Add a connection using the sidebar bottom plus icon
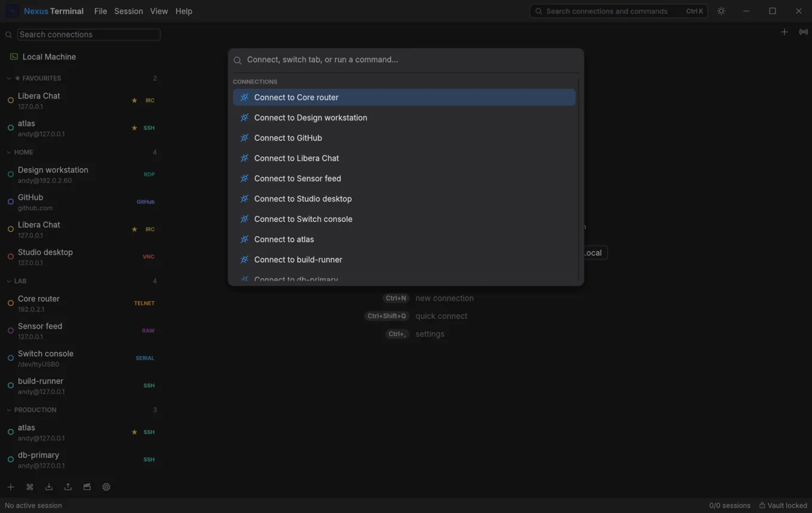Viewport: 812px width, 513px height. coord(11,487)
